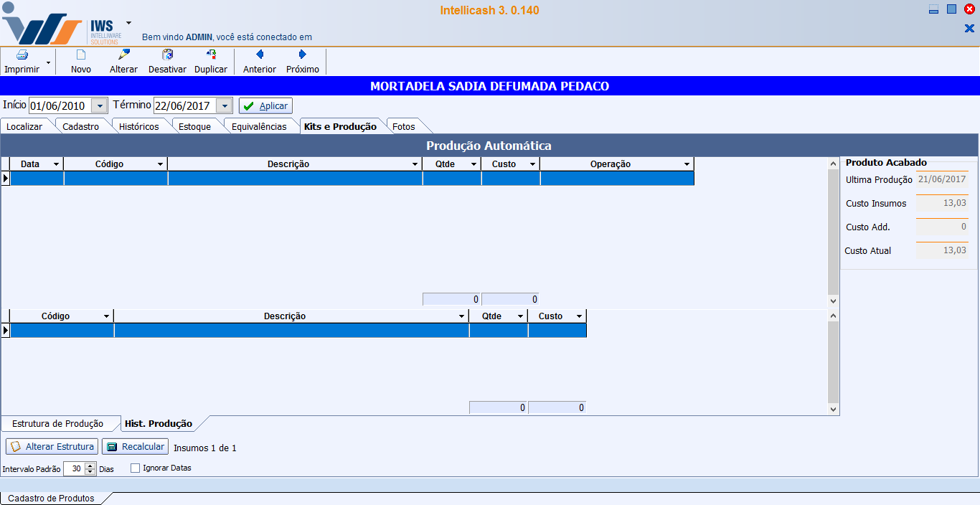Switch to the Cadastro tab

point(81,126)
